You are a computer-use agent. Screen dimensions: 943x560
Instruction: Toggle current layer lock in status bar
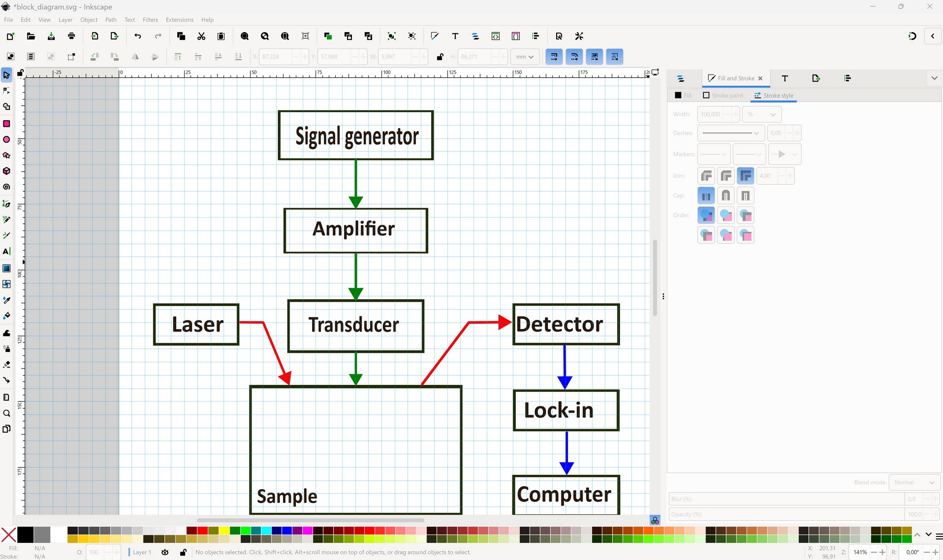[183, 552]
